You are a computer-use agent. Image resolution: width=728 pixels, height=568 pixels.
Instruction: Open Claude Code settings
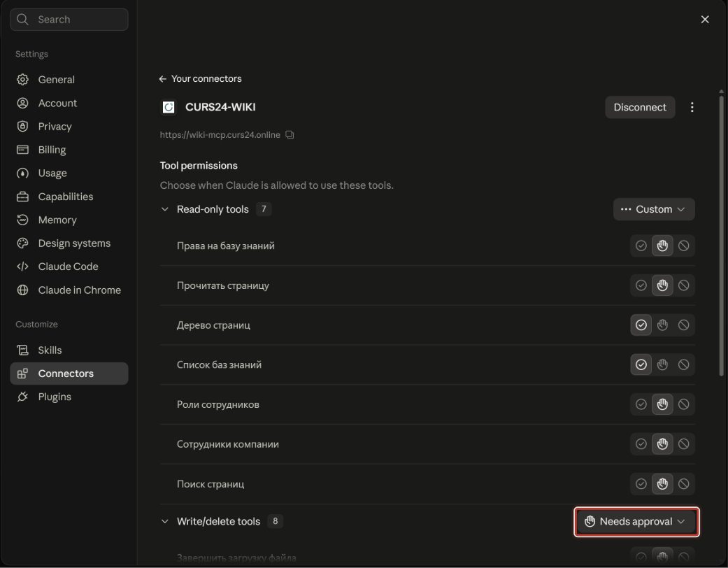pyautogui.click(x=69, y=267)
